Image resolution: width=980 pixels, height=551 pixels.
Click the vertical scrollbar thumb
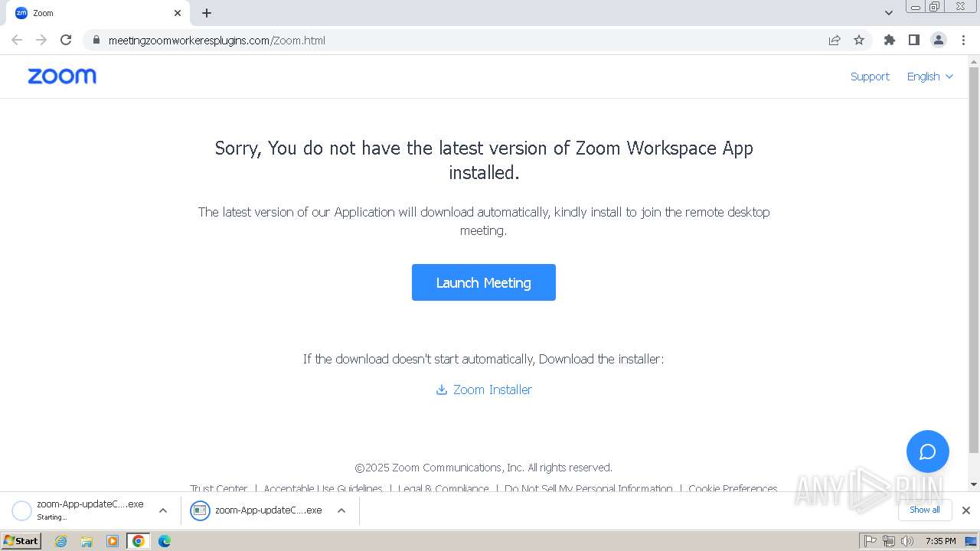pos(974,260)
